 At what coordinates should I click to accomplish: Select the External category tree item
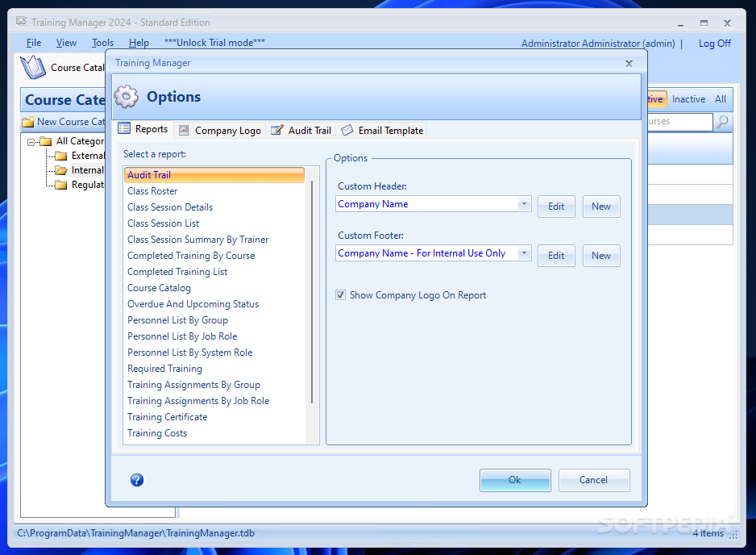(88, 156)
